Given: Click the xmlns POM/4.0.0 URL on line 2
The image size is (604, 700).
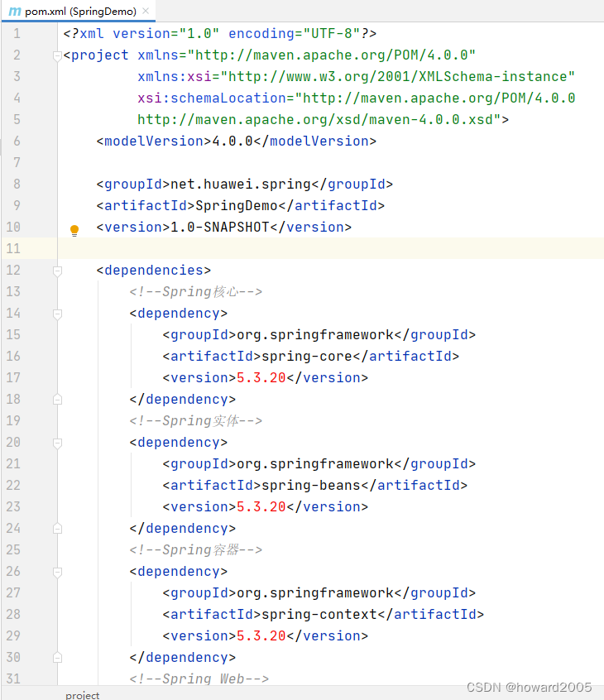Looking at the screenshot, I should [331, 55].
